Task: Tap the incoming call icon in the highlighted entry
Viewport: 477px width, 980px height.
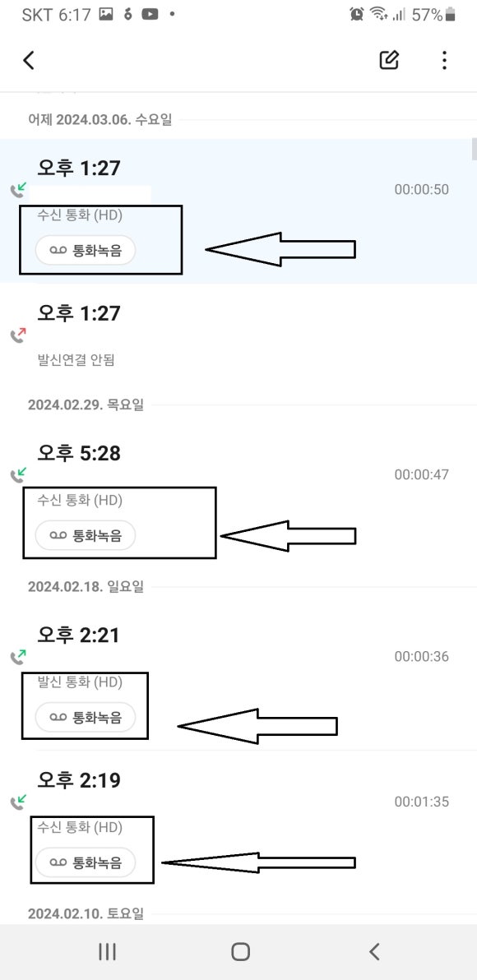Action: (x=18, y=189)
